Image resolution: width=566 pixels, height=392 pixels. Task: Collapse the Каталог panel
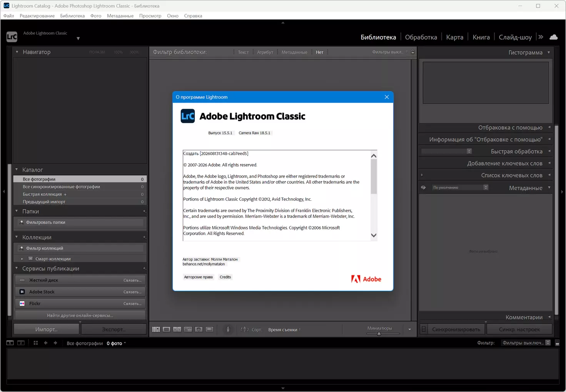tap(17, 169)
